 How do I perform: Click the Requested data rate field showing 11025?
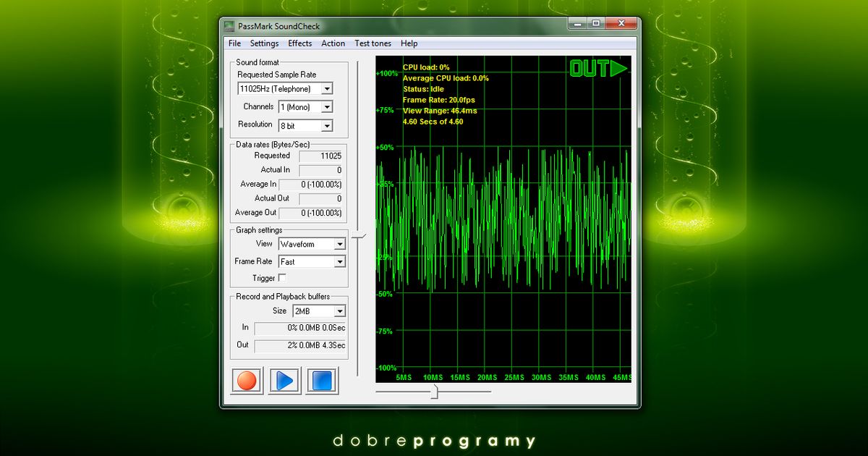point(320,156)
